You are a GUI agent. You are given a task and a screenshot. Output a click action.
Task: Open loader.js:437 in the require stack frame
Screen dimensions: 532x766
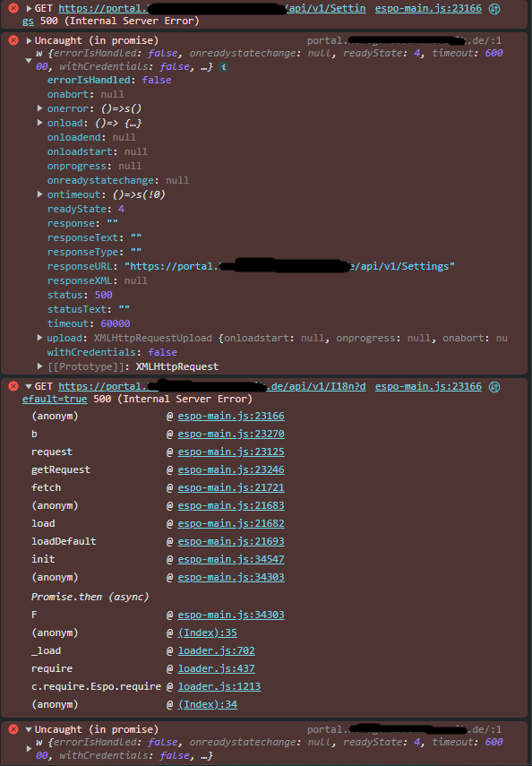tap(217, 668)
